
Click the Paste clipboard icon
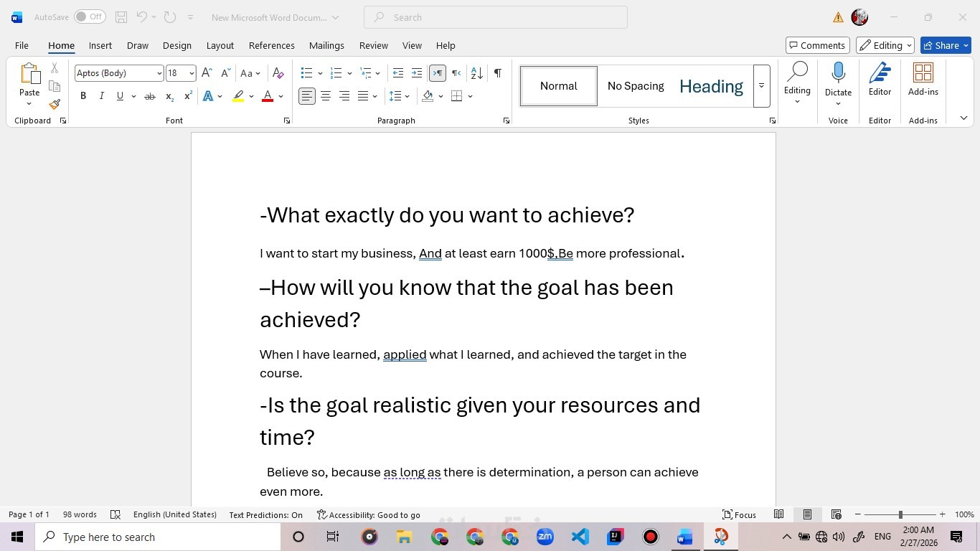click(29, 74)
